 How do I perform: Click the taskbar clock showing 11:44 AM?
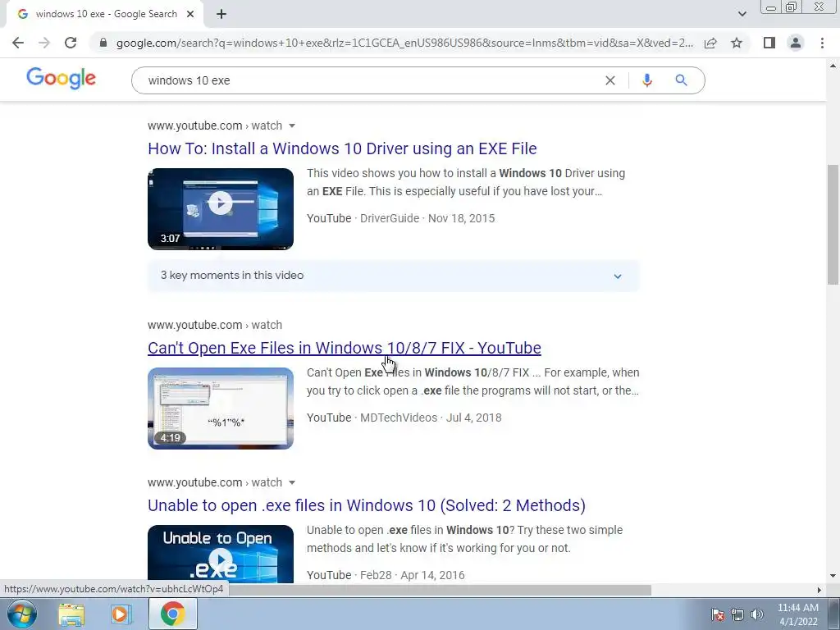tap(797, 614)
